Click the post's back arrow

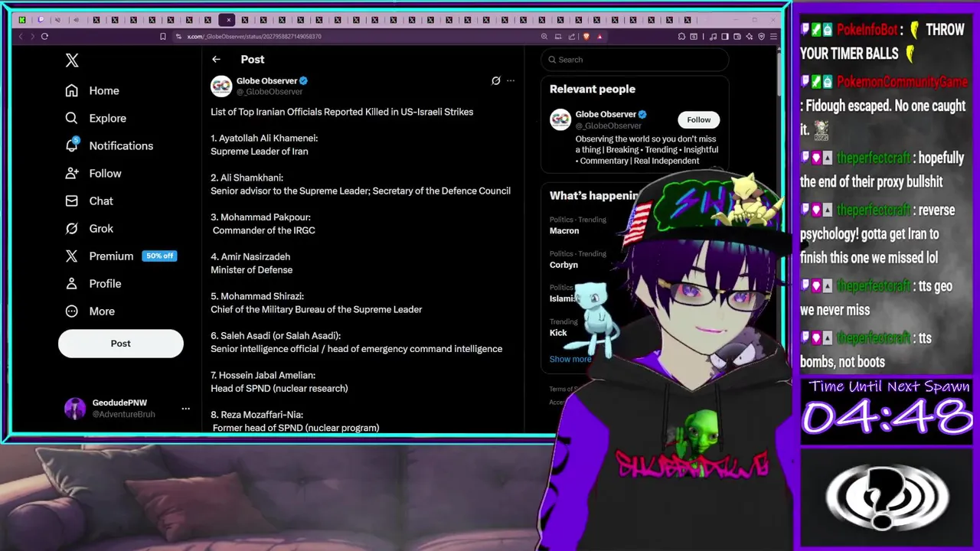pos(216,59)
